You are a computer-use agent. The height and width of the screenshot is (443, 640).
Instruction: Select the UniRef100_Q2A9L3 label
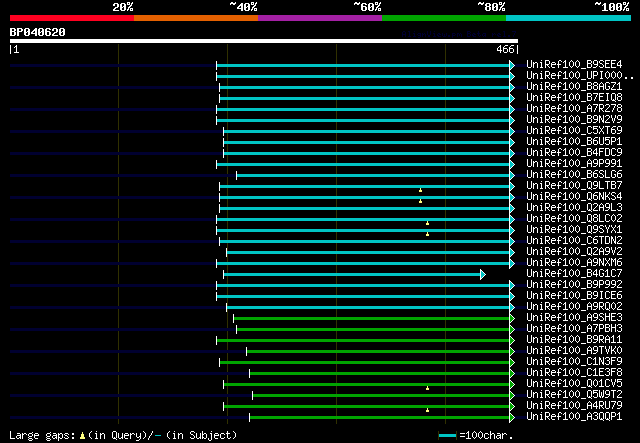(x=574, y=208)
